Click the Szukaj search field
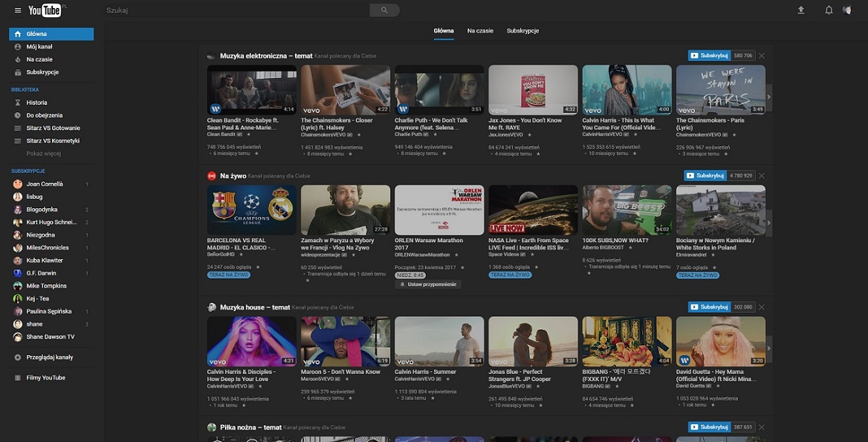This screenshot has width=868, height=442. tap(236, 10)
